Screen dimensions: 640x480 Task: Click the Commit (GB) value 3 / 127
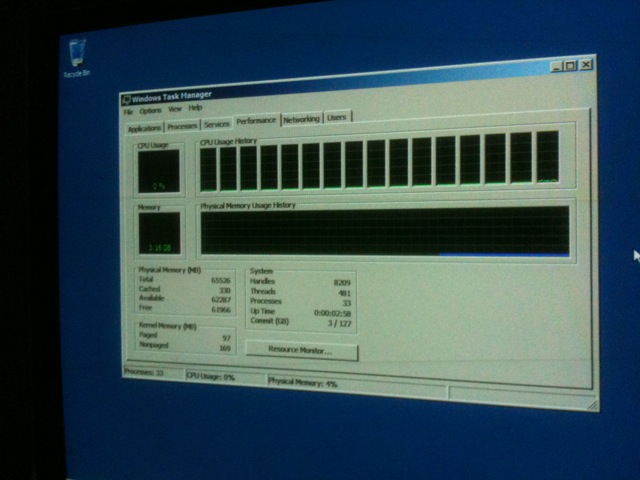(x=339, y=324)
